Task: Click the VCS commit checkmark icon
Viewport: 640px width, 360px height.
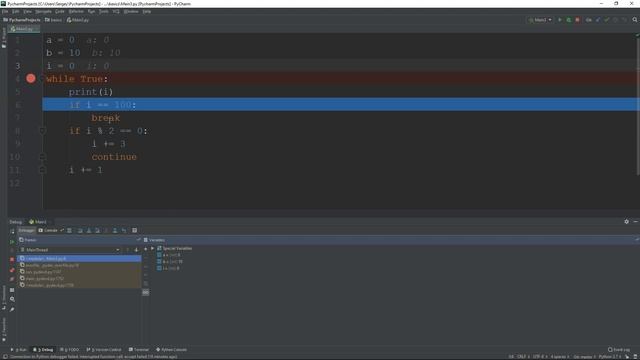Action: pos(607,20)
